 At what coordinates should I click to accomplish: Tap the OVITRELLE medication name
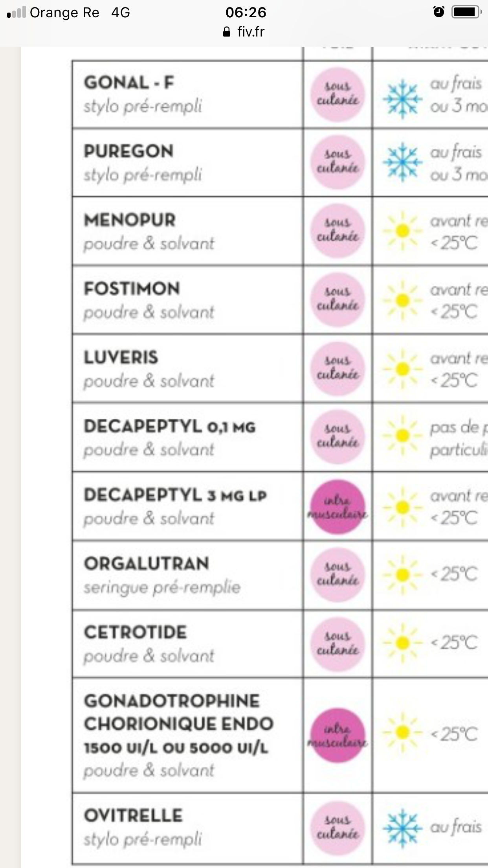[x=133, y=816]
